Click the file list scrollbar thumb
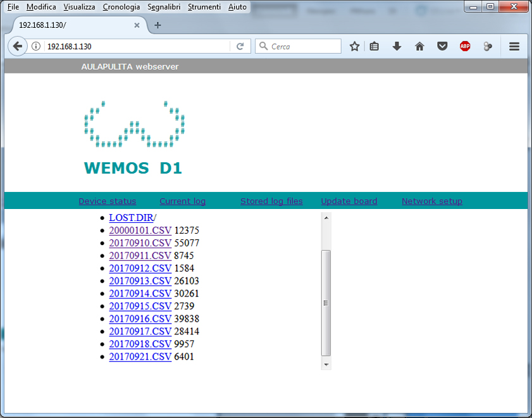The width and height of the screenshot is (532, 418). pyautogui.click(x=326, y=303)
